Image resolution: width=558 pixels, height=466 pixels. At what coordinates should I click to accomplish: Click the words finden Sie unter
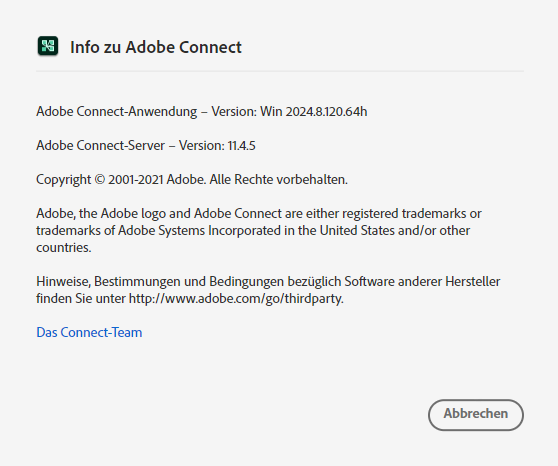tap(81, 298)
